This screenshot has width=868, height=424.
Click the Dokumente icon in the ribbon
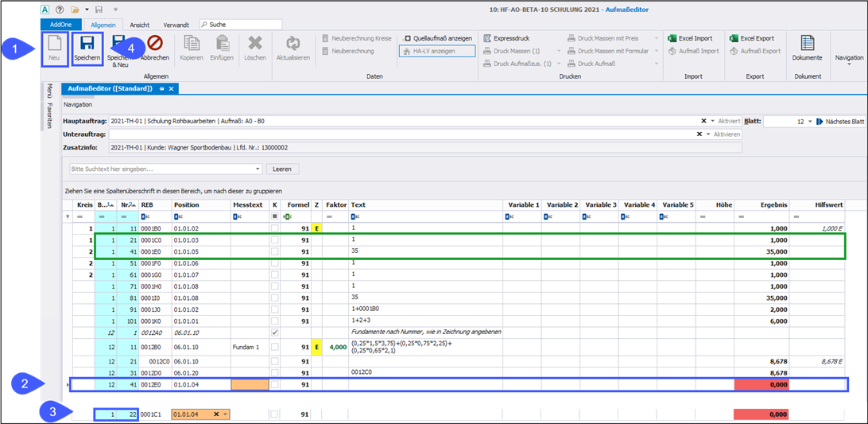coord(808,44)
